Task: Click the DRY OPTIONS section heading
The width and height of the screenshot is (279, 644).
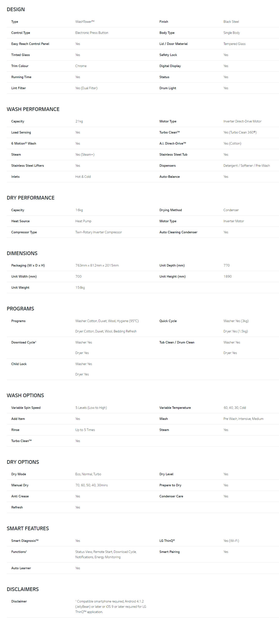Action: click(23, 462)
